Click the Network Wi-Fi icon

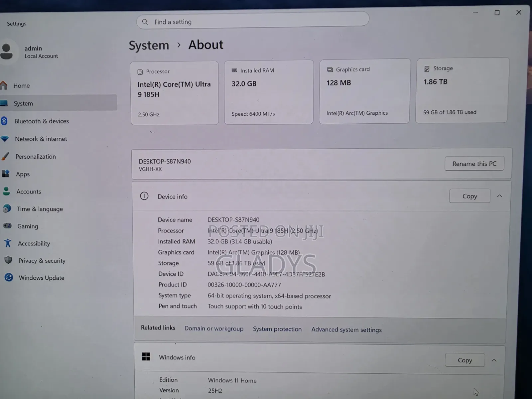click(x=5, y=139)
